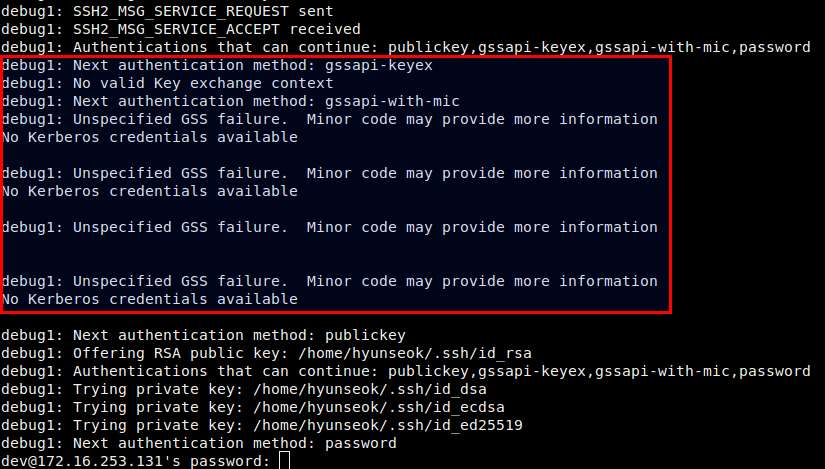
Task: Click the second 'Authentications that can continue' line
Action: click(x=406, y=371)
